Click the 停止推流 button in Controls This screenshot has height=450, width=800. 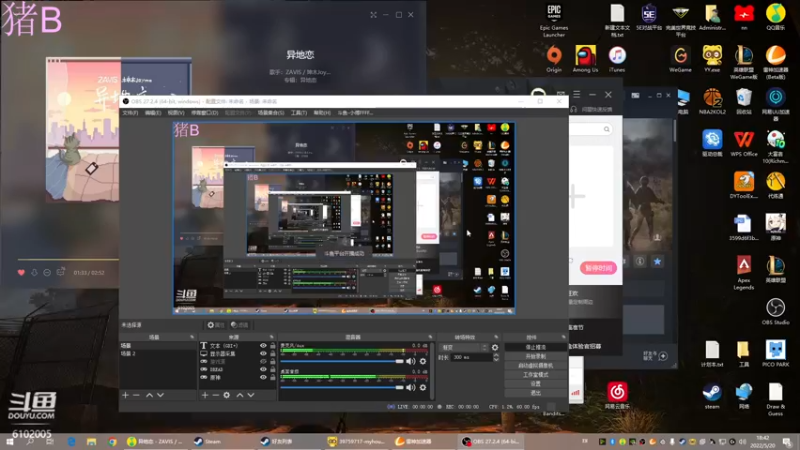point(535,347)
